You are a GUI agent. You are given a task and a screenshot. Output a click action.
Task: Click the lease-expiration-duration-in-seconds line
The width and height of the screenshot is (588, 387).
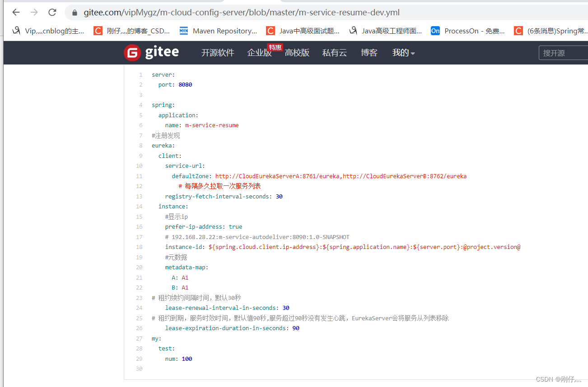point(232,328)
